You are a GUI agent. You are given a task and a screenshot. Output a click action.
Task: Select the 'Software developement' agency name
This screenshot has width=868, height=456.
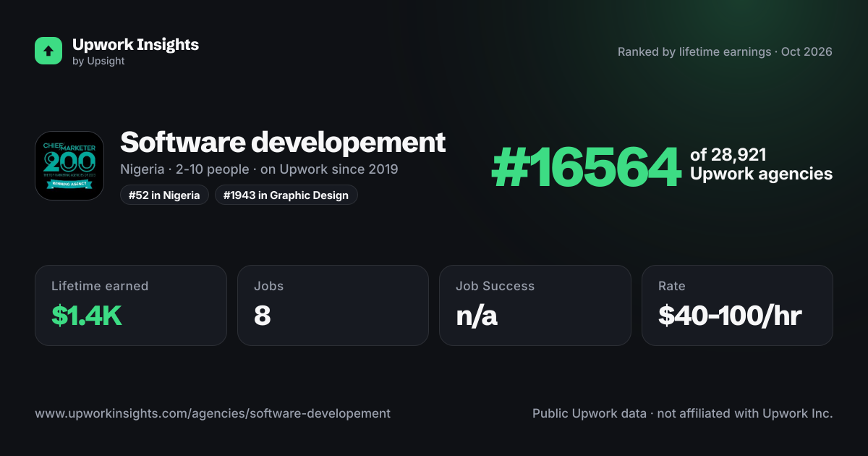(x=283, y=142)
